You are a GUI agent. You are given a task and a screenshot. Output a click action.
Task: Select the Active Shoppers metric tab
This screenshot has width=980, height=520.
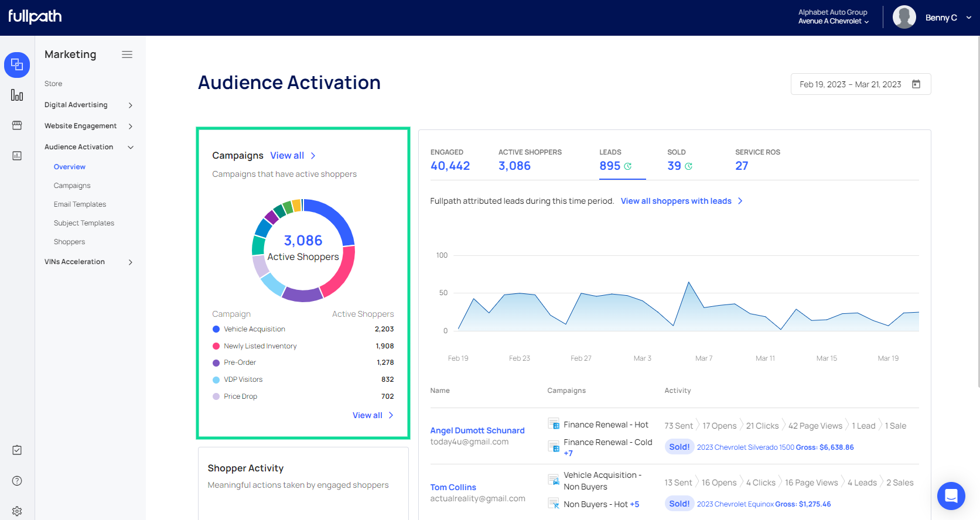pos(530,160)
